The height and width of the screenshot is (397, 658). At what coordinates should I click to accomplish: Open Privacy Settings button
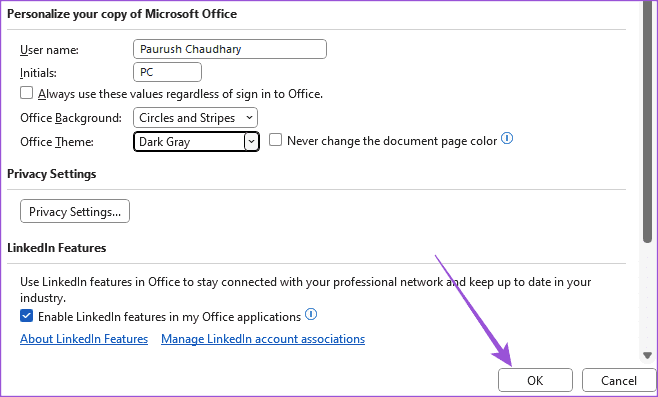click(75, 212)
